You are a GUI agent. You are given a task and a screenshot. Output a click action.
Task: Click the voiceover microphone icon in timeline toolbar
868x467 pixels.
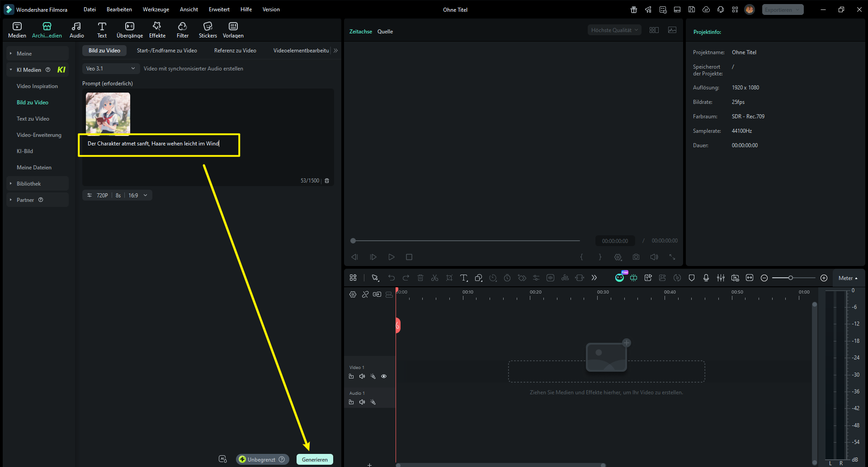[x=706, y=278]
